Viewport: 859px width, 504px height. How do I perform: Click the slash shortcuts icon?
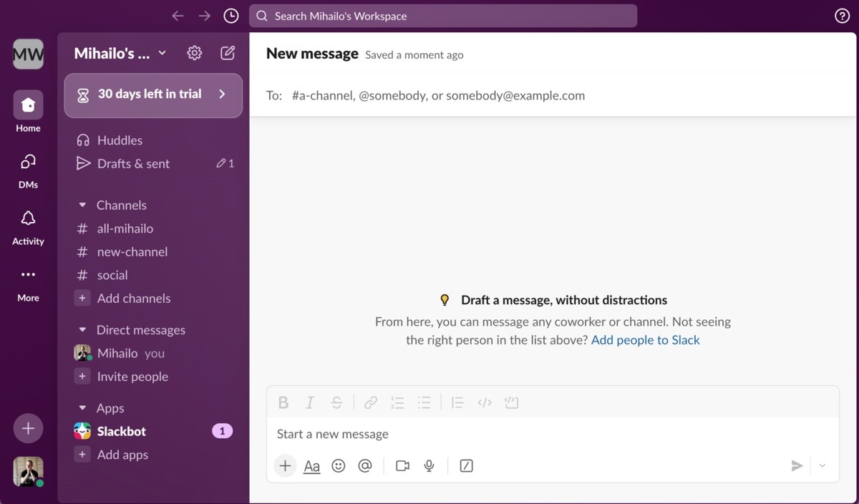[466, 466]
